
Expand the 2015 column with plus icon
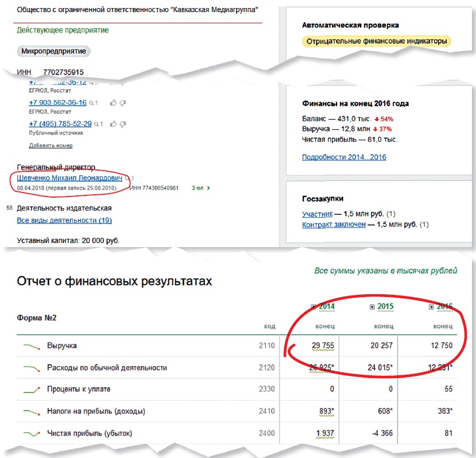tap(372, 307)
